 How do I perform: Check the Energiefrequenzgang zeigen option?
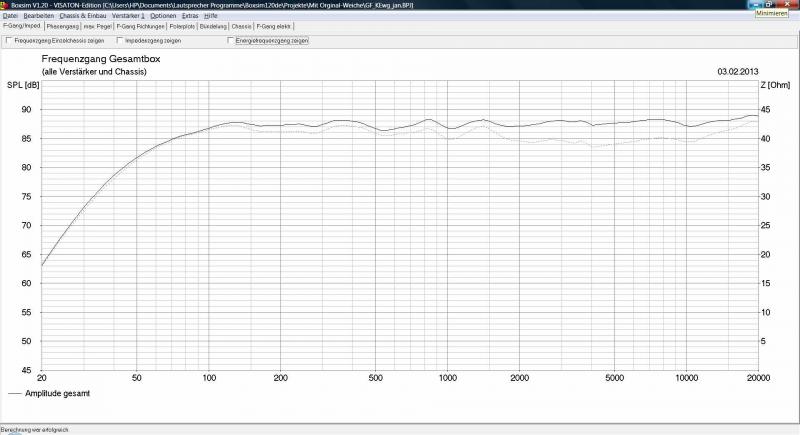(x=230, y=41)
